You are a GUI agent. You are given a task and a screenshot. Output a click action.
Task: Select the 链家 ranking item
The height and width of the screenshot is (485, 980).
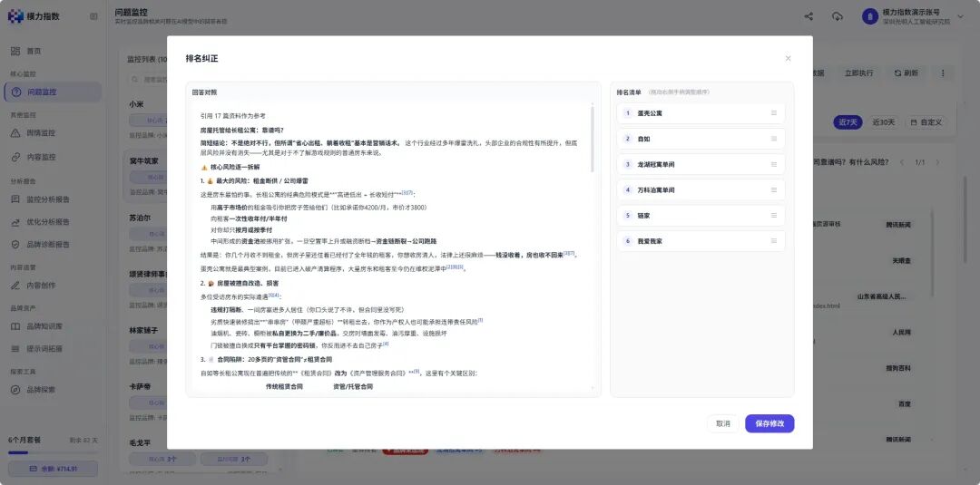pos(701,216)
